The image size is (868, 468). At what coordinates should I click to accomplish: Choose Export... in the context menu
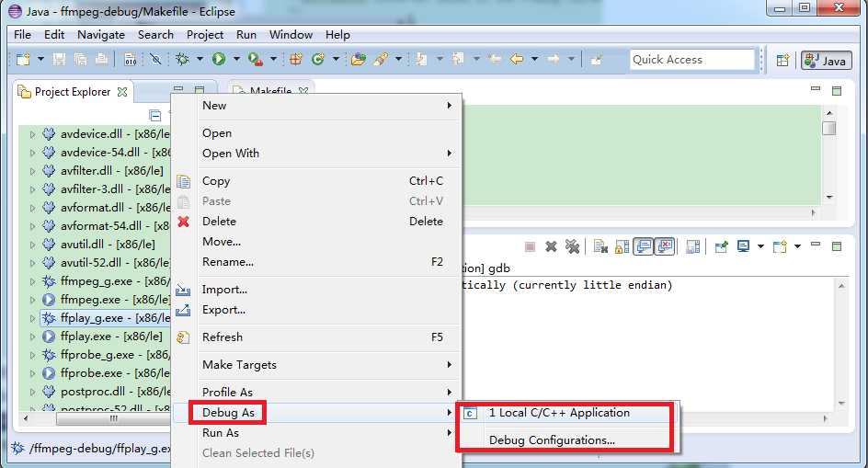(x=316, y=310)
